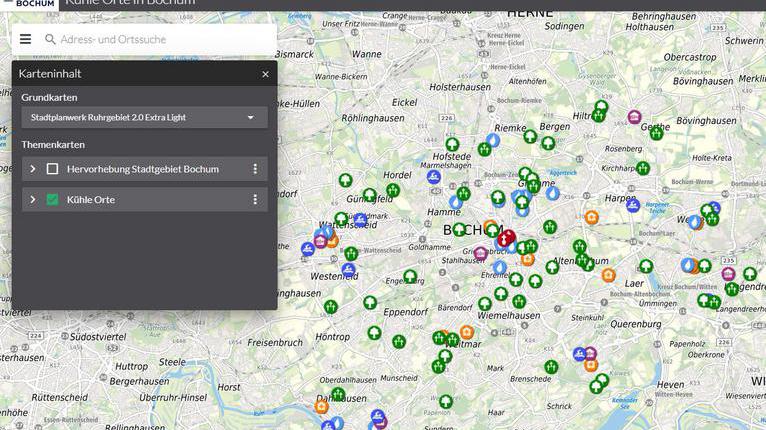This screenshot has width=766, height=430.
Task: Click the Karteninhalt panel title
Action: click(50, 74)
